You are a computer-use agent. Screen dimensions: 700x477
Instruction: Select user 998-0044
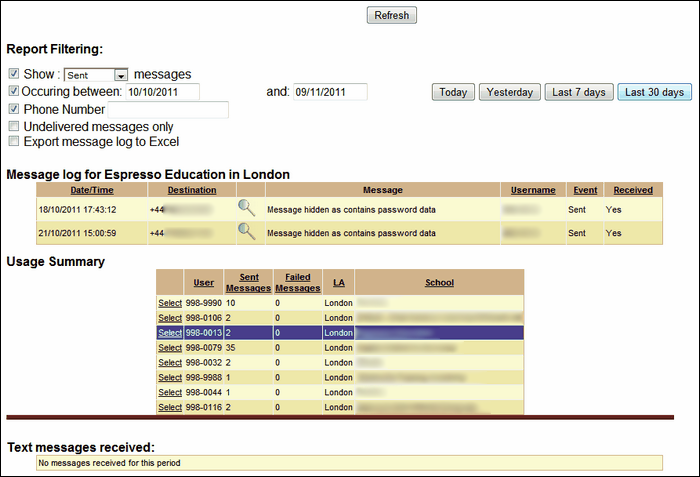click(x=170, y=392)
